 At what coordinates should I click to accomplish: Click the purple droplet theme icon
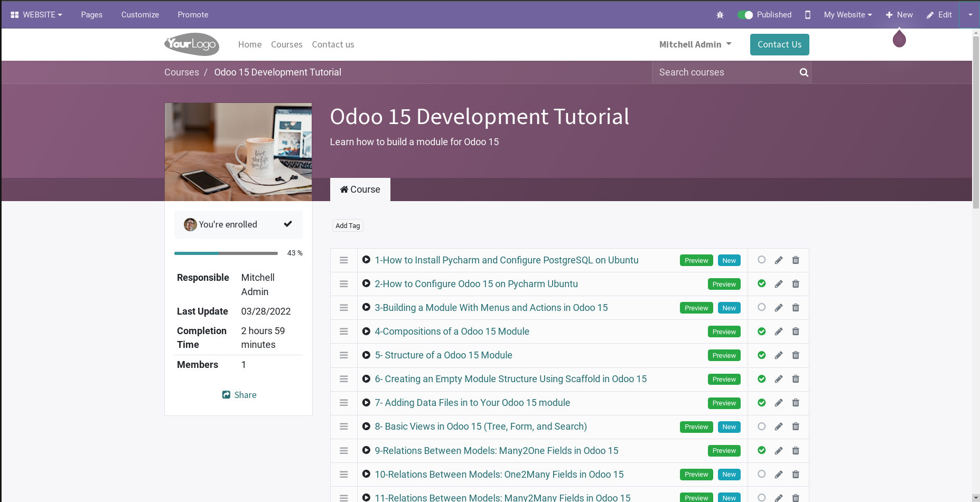pos(899,39)
